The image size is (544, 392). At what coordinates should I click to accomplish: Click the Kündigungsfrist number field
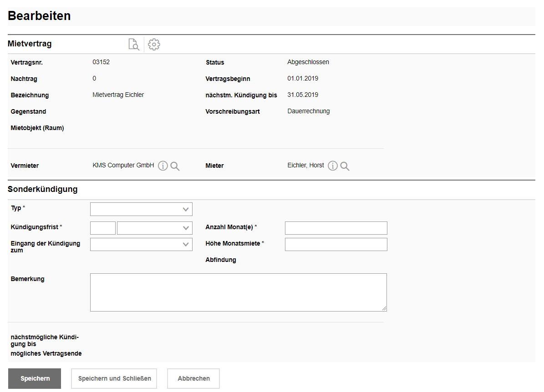coord(103,228)
